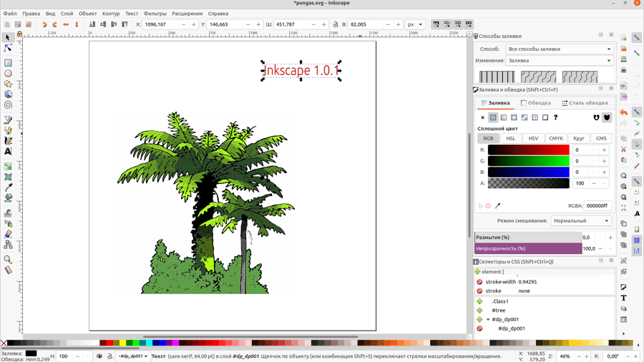Click the red R channel slider
This screenshot has height=362, width=644.
pyautogui.click(x=529, y=150)
